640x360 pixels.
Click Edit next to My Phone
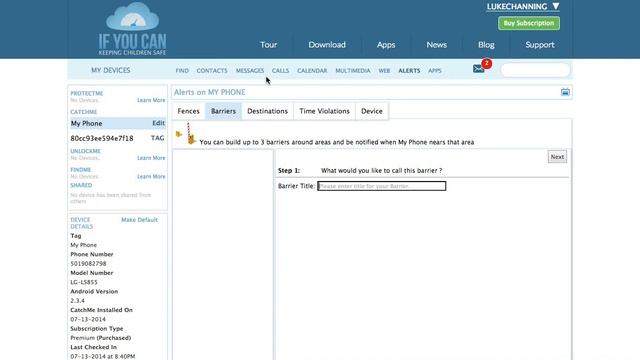pos(158,123)
